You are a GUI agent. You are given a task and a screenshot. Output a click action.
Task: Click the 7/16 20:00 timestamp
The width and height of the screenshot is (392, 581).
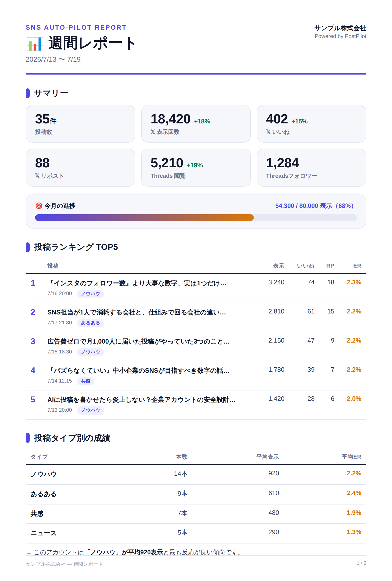[59, 294]
